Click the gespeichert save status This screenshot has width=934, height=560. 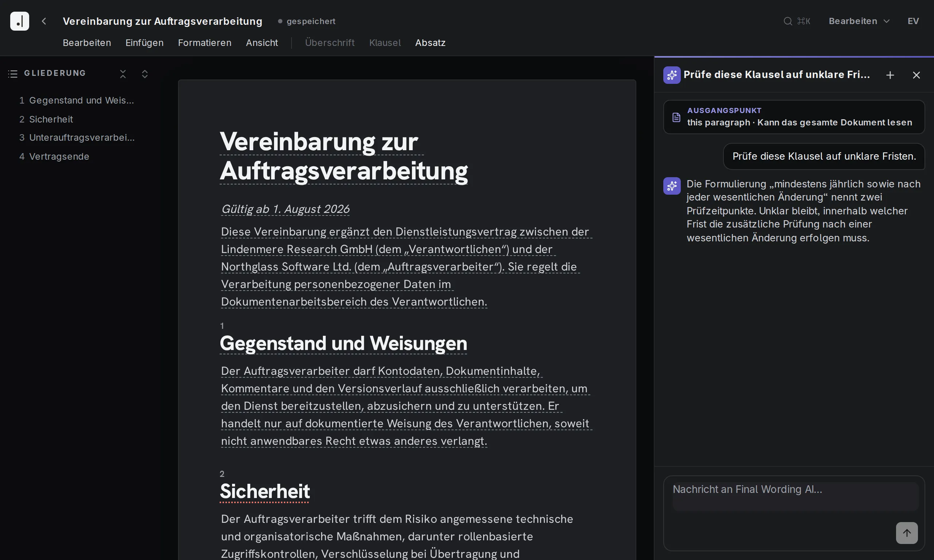tap(306, 21)
